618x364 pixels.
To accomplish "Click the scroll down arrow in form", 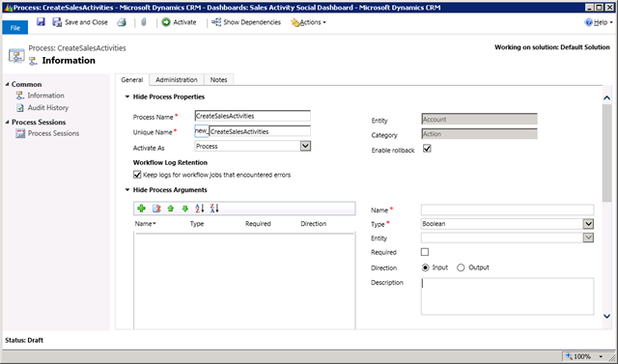I will [607, 316].
